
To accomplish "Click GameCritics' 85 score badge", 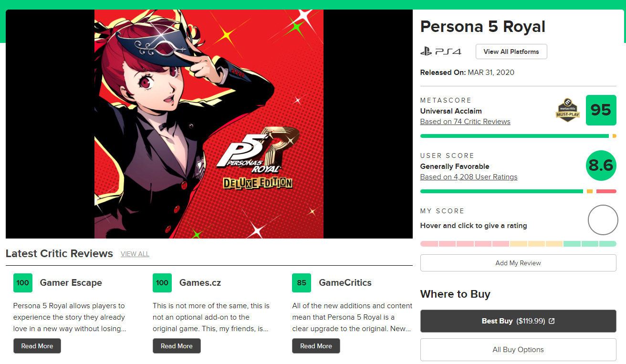I will point(302,283).
